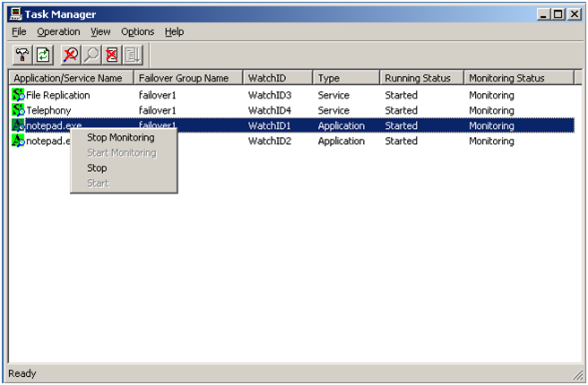The width and height of the screenshot is (588, 385).
Task: Click the stop monitoring toolbar icon
Action: 70,56
